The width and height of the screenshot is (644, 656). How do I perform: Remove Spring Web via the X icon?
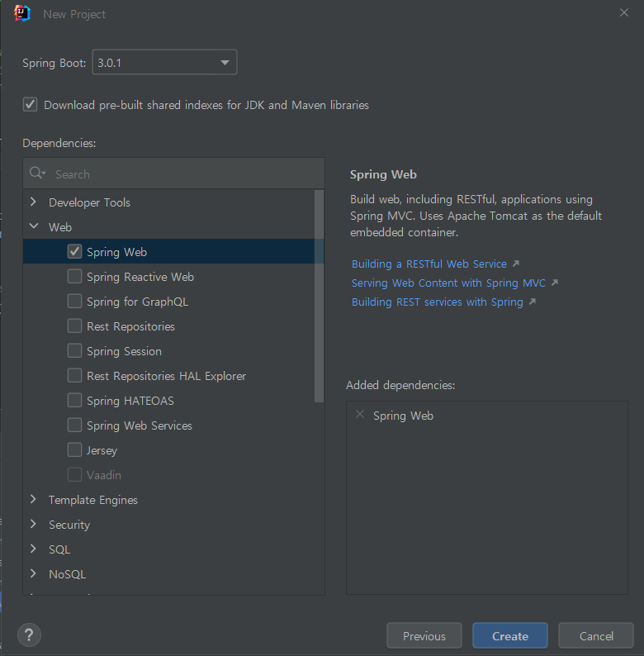(x=360, y=415)
